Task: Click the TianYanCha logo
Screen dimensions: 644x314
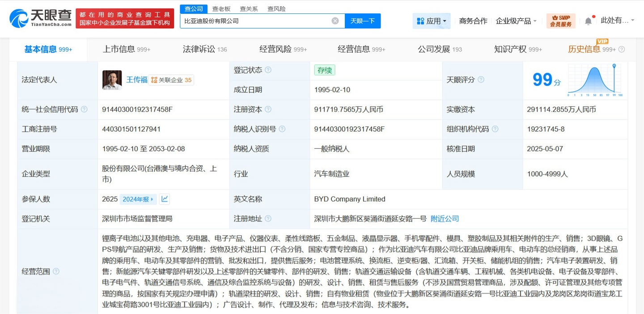Action: coord(40,18)
